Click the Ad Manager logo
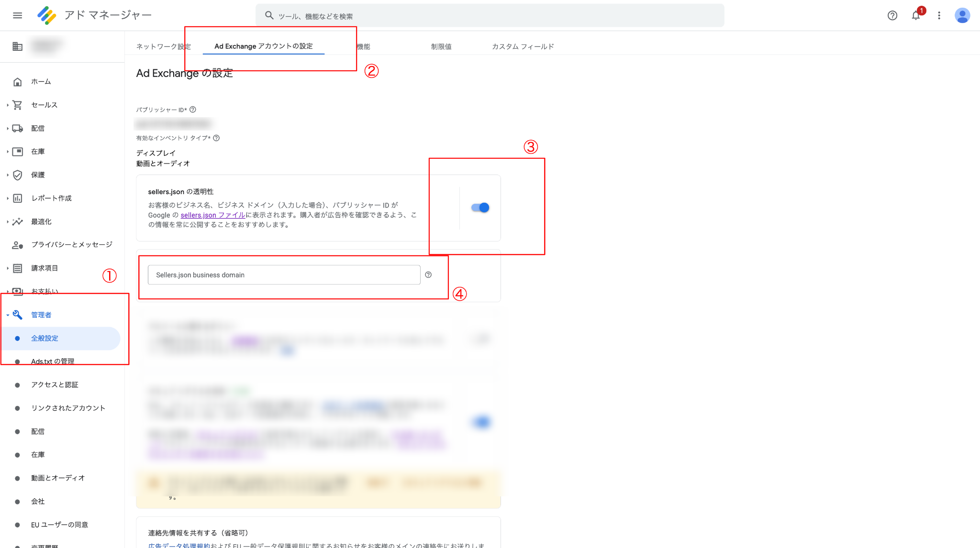 pyautogui.click(x=47, y=15)
